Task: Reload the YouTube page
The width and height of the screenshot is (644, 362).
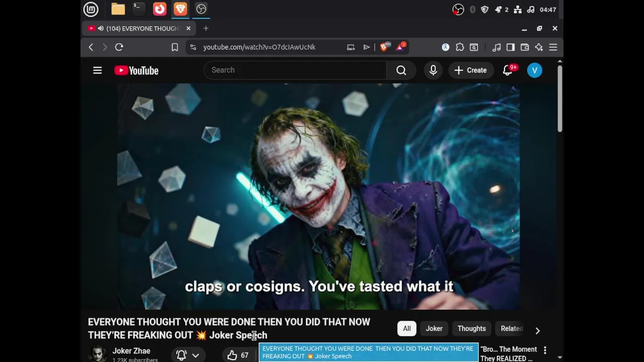Action: pyautogui.click(x=119, y=47)
